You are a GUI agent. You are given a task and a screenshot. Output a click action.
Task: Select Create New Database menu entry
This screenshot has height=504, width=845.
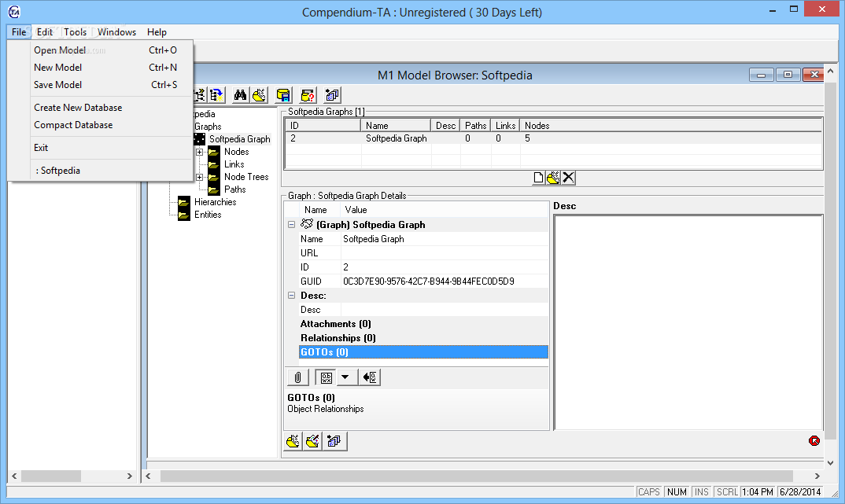coord(101,108)
